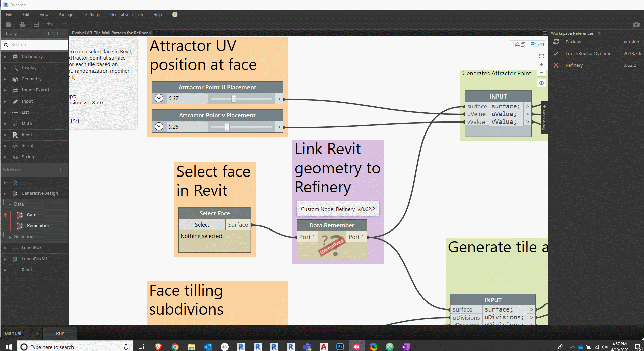The height and width of the screenshot is (351, 644).
Task: Change library view layout icon
Action: tap(63, 33)
